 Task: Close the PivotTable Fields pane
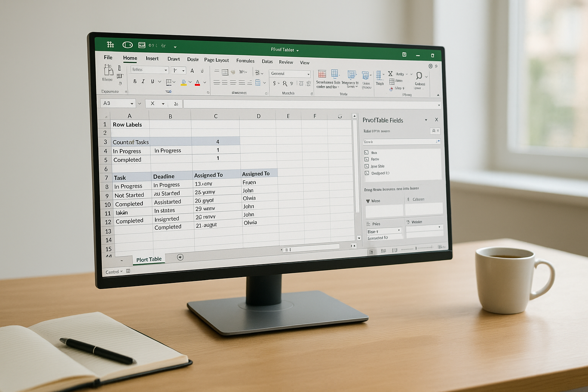[436, 120]
